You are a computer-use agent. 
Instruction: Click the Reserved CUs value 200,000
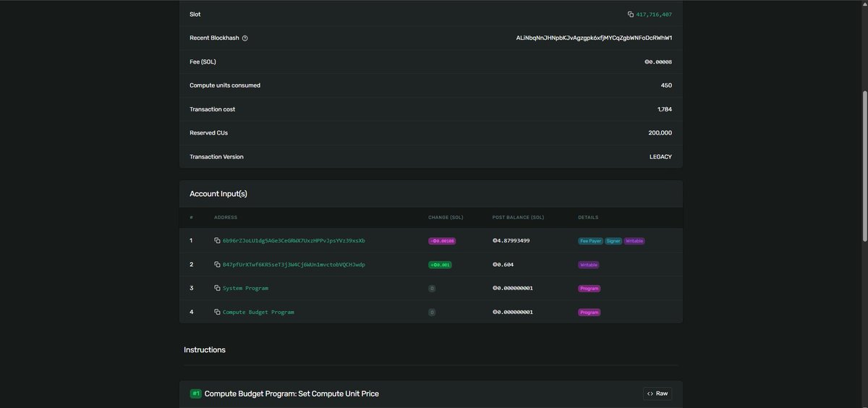pos(660,133)
